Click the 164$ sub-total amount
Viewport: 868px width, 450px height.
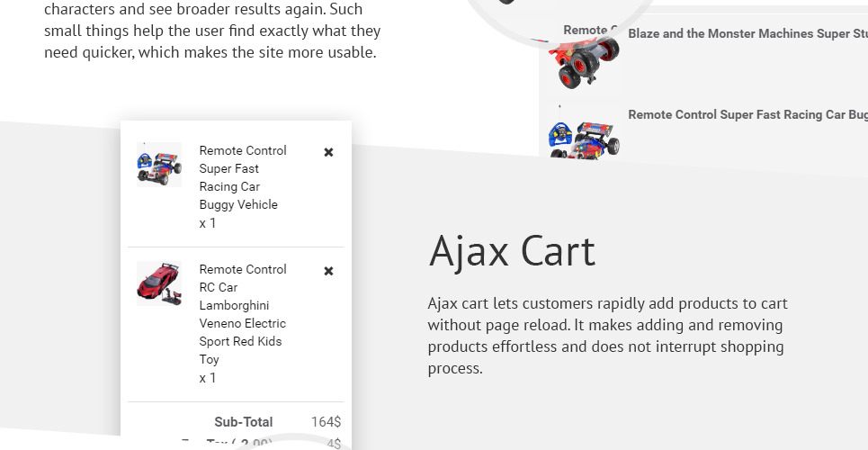coord(326,422)
